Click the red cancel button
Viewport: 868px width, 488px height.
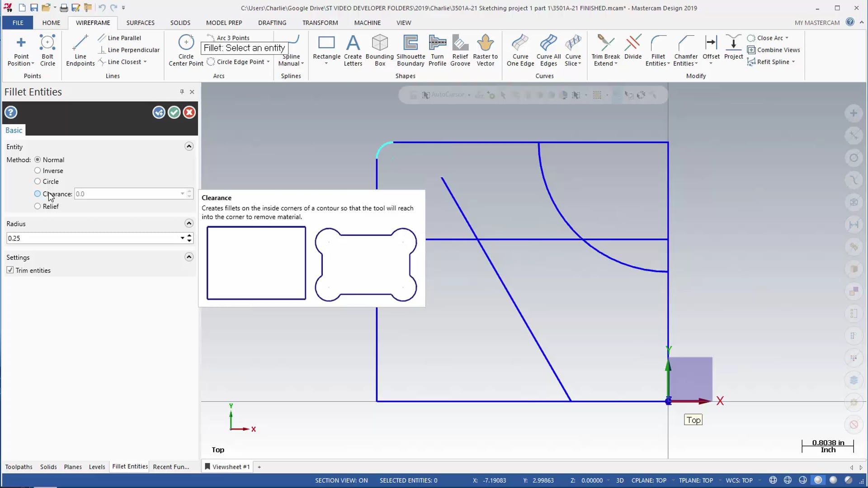tap(189, 112)
